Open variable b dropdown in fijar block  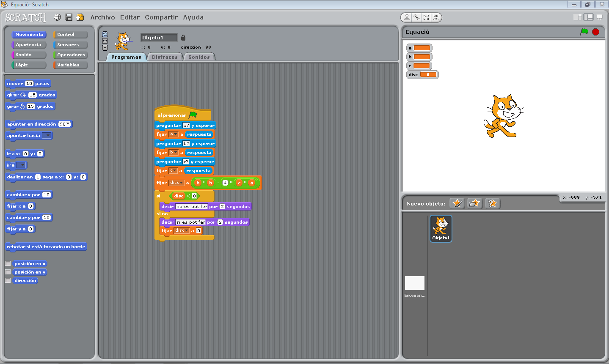176,153
